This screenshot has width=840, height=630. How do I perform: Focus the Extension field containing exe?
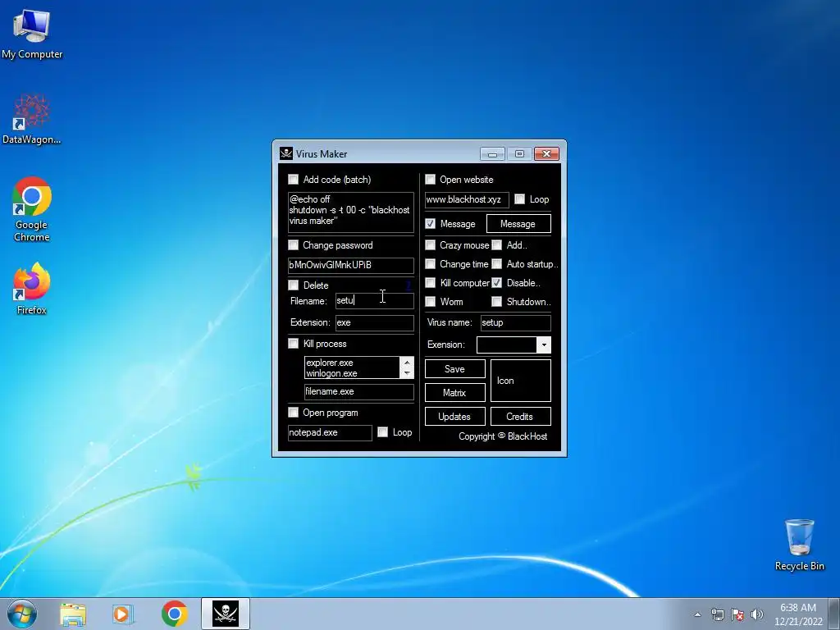coord(374,322)
